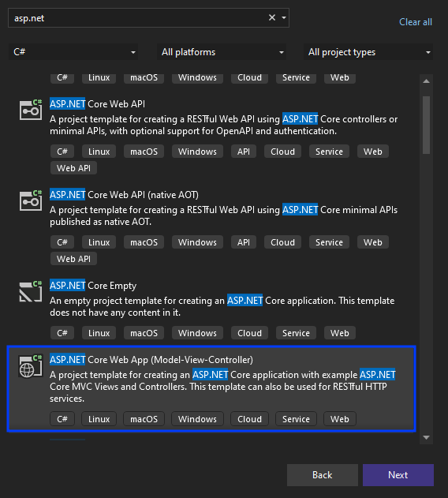Viewport: 448px width, 498px height.
Task: Select ASP.NET Core Web API title
Action: tap(97, 104)
